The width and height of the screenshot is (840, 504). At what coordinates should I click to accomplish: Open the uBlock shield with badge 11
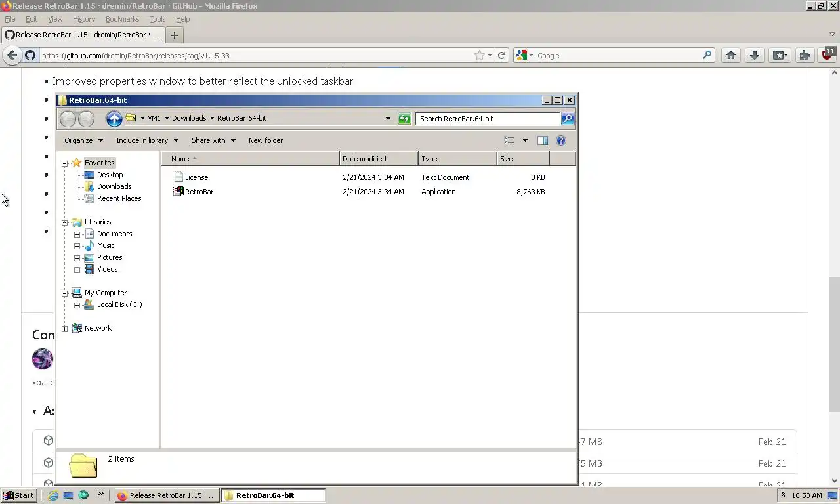[x=828, y=54]
